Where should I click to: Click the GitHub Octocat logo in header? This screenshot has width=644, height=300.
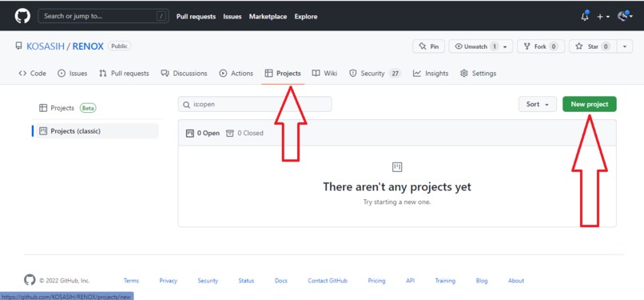pyautogui.click(x=22, y=16)
